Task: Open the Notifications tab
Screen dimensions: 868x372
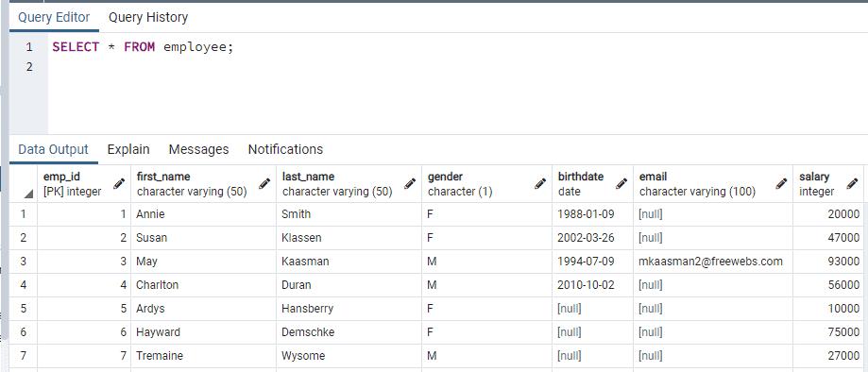Action: [x=285, y=149]
